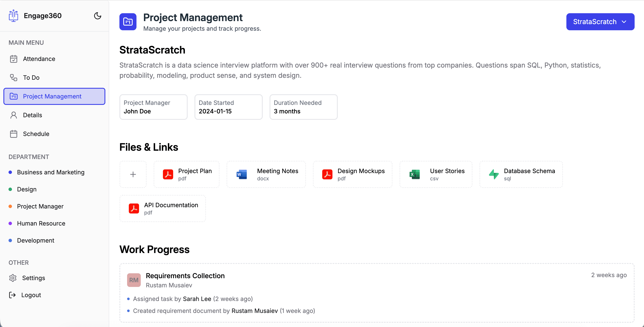Click the Files & Links heading

149,147
